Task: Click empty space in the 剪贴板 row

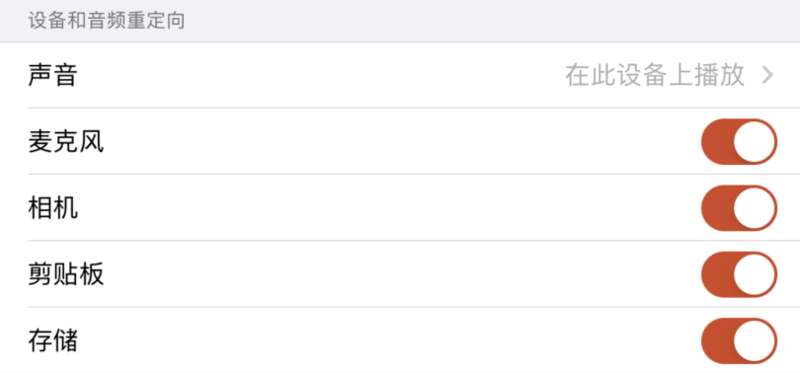Action: (403, 275)
